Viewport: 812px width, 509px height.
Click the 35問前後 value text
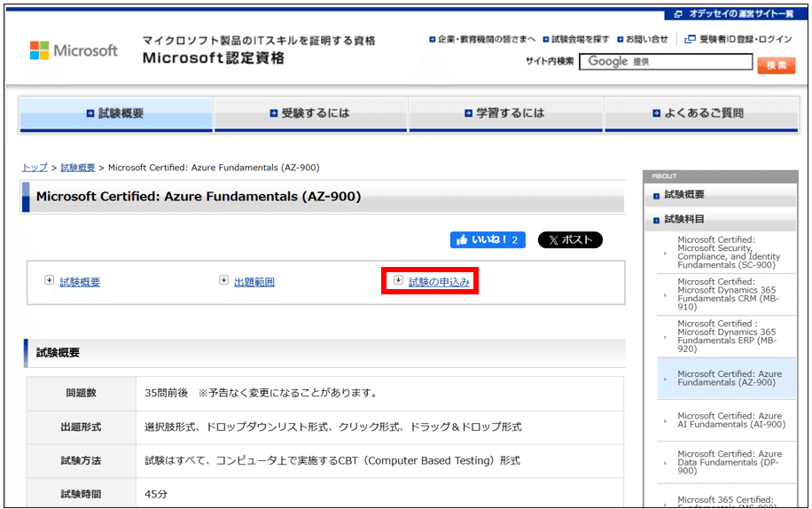166,393
